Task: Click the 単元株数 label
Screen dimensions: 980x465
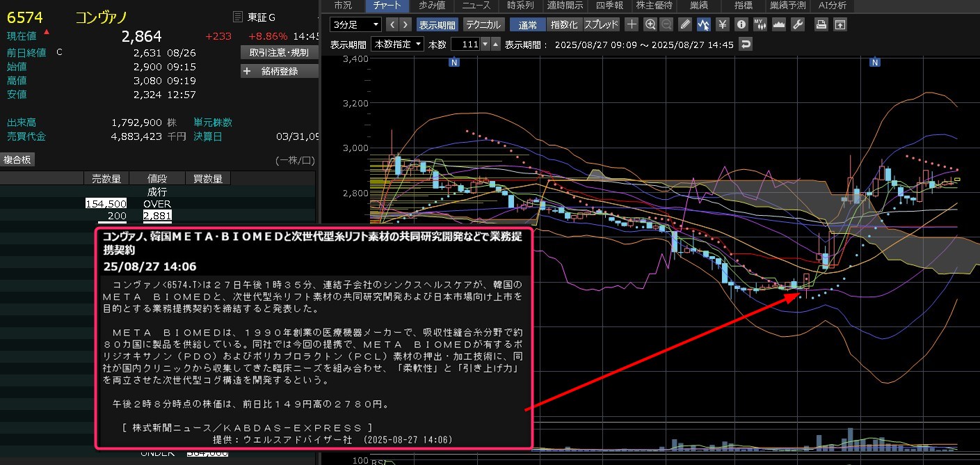Action: [213, 123]
